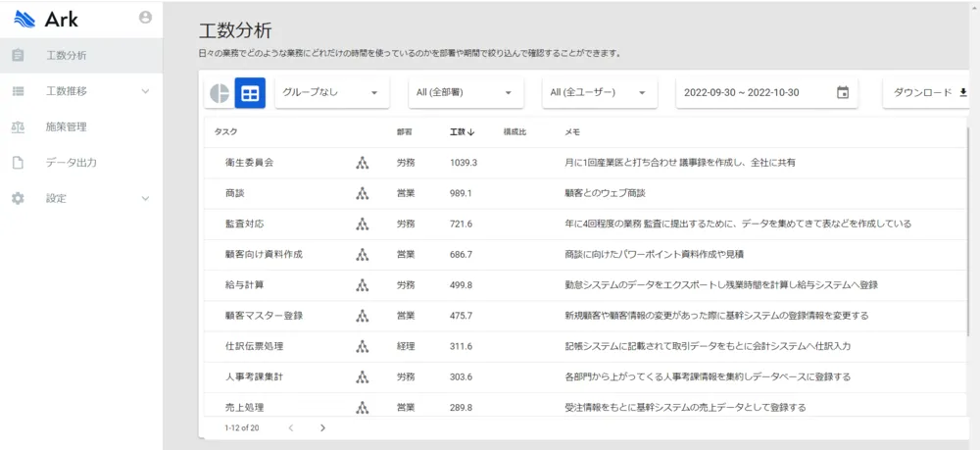
Task: Click hierarchy icon for 商談 row
Action: tap(362, 194)
